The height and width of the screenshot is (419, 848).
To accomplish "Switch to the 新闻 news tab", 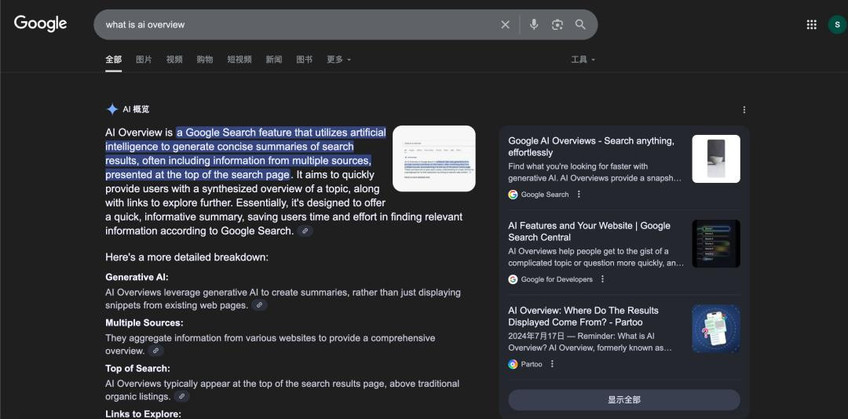I will coord(273,60).
